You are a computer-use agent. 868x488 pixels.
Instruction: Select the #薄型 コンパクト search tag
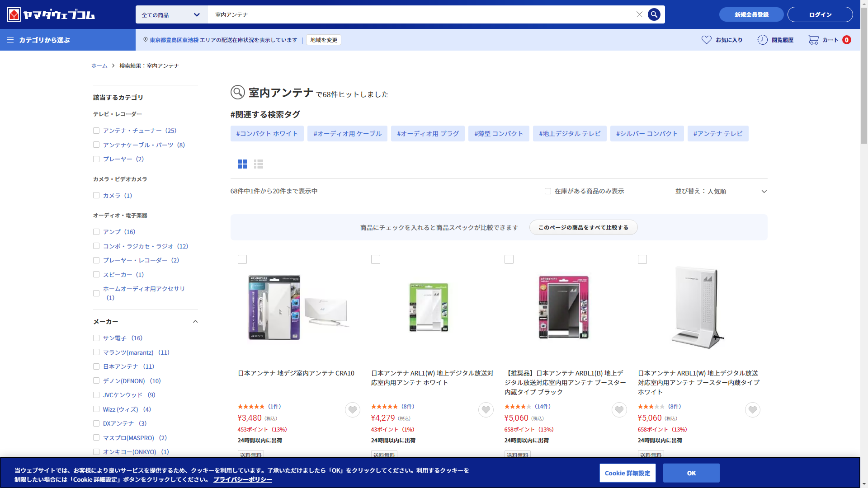tap(498, 134)
